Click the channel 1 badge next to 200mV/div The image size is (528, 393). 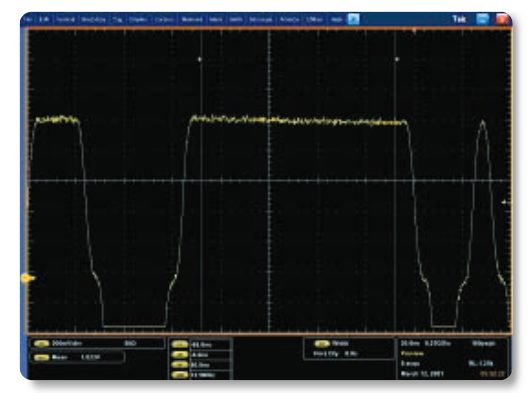(x=42, y=343)
